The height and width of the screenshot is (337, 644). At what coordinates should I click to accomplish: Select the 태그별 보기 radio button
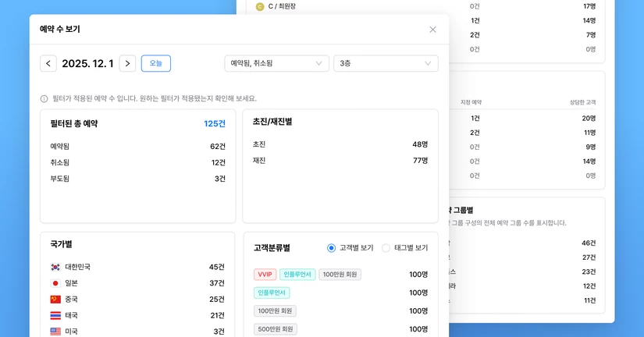(386, 248)
